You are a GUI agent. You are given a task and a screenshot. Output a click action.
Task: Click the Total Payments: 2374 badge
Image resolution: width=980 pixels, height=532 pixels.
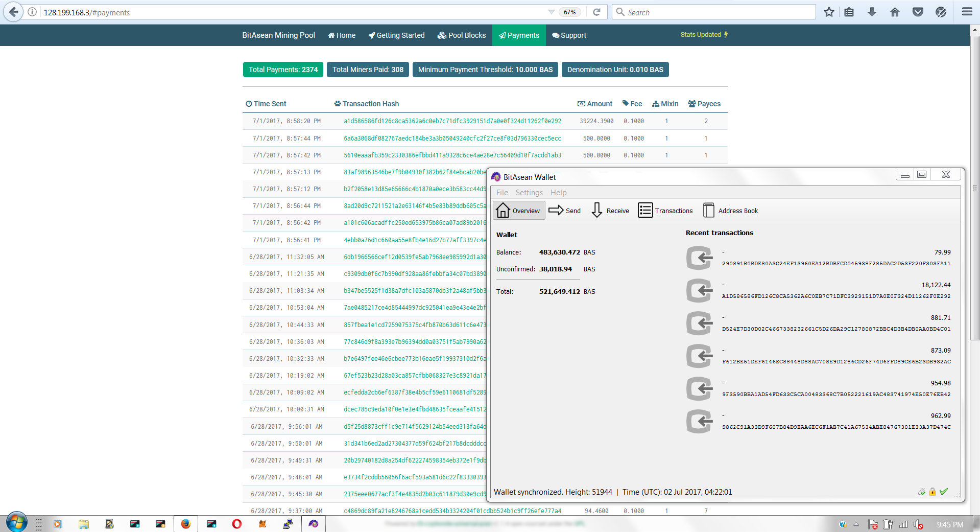click(x=283, y=70)
